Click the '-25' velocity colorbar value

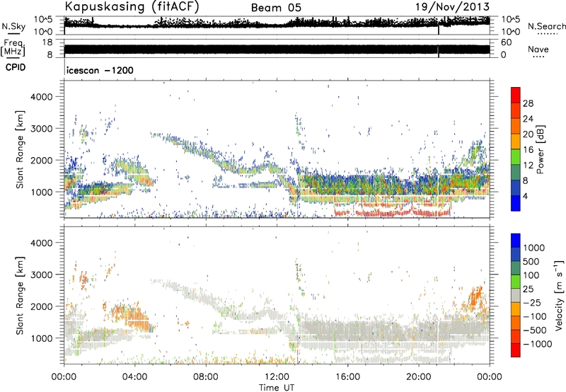tap(532, 302)
